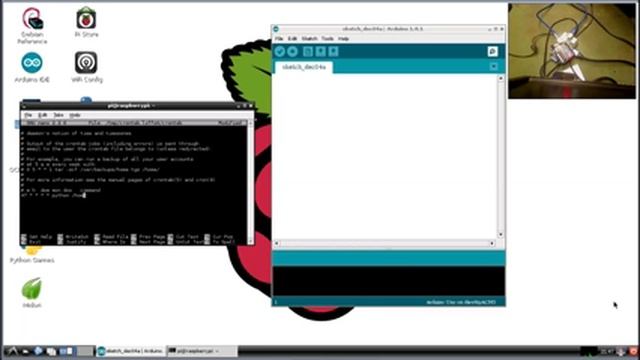640x360 pixels.
Task: Open the Python Games desktop icon label
Action: (32, 260)
